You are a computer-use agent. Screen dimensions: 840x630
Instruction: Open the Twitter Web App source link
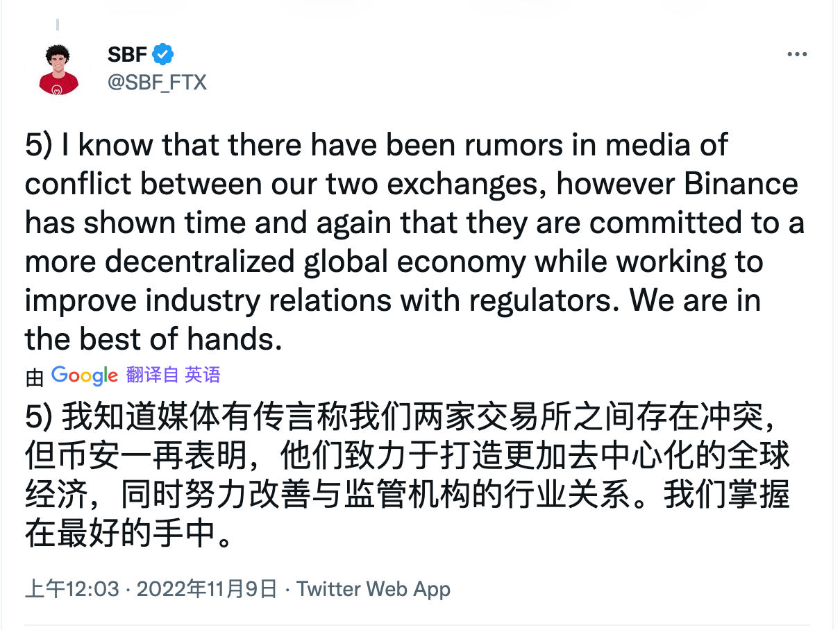373,589
